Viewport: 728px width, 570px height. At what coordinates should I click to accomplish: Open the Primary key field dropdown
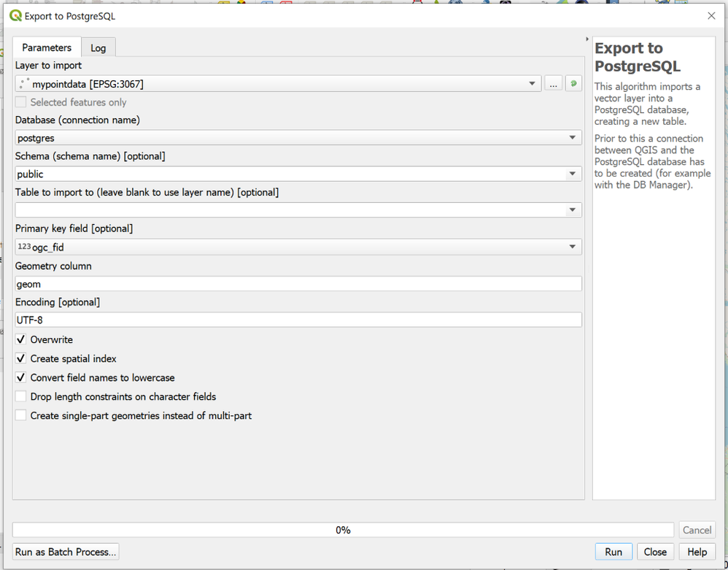pos(298,247)
